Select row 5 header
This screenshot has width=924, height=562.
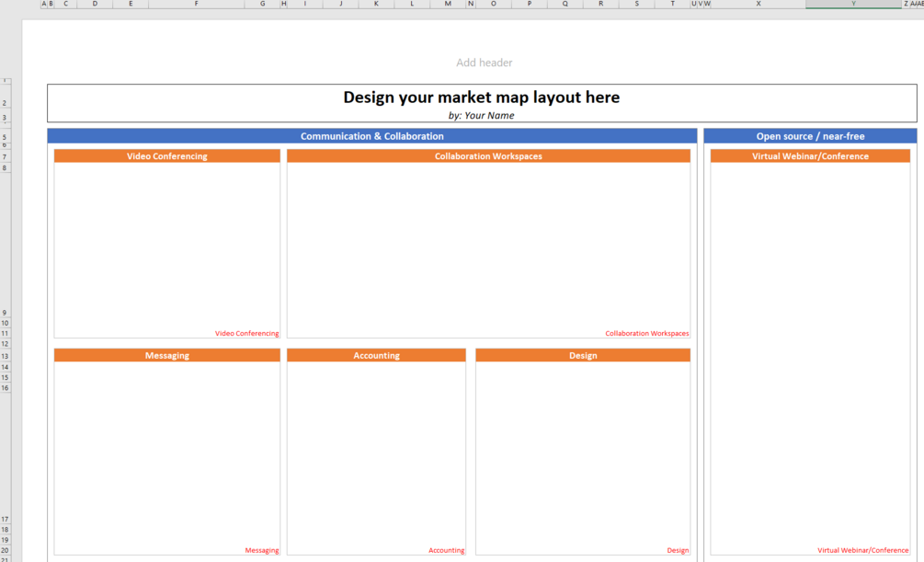(5, 137)
